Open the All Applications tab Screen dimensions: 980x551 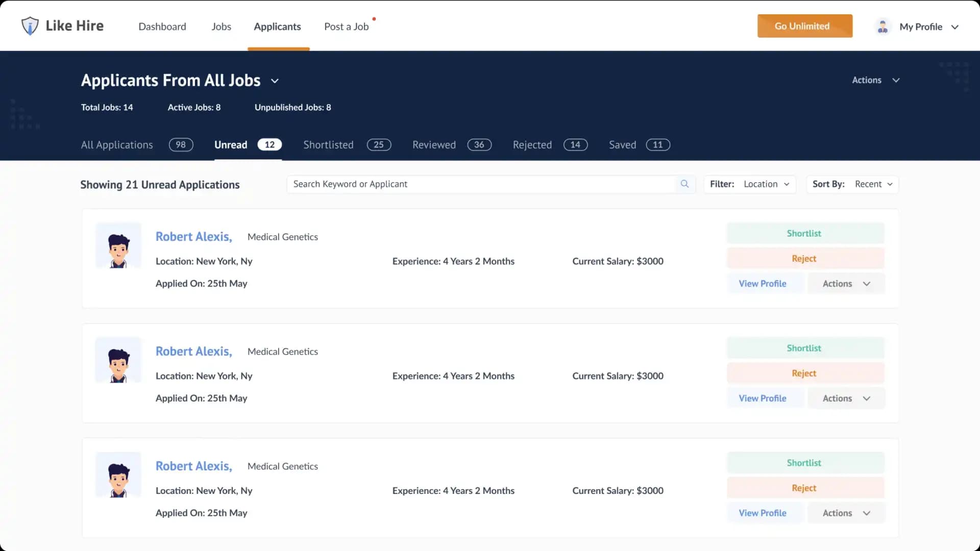(117, 145)
